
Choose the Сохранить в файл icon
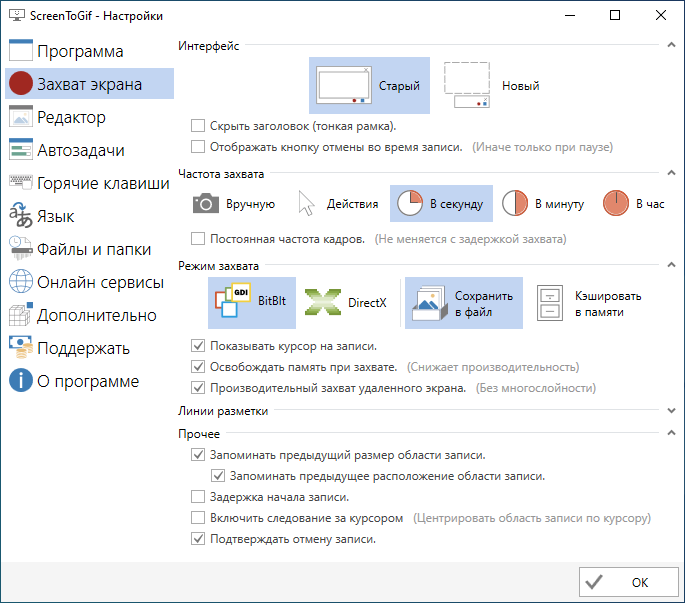point(430,303)
